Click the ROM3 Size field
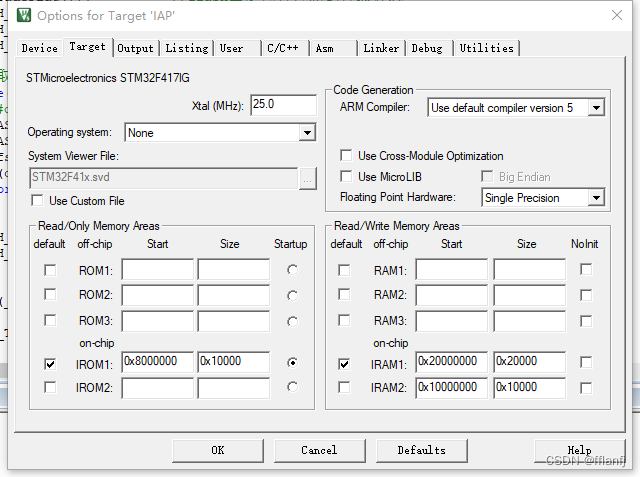Image resolution: width=640 pixels, height=477 pixels. pyautogui.click(x=234, y=321)
